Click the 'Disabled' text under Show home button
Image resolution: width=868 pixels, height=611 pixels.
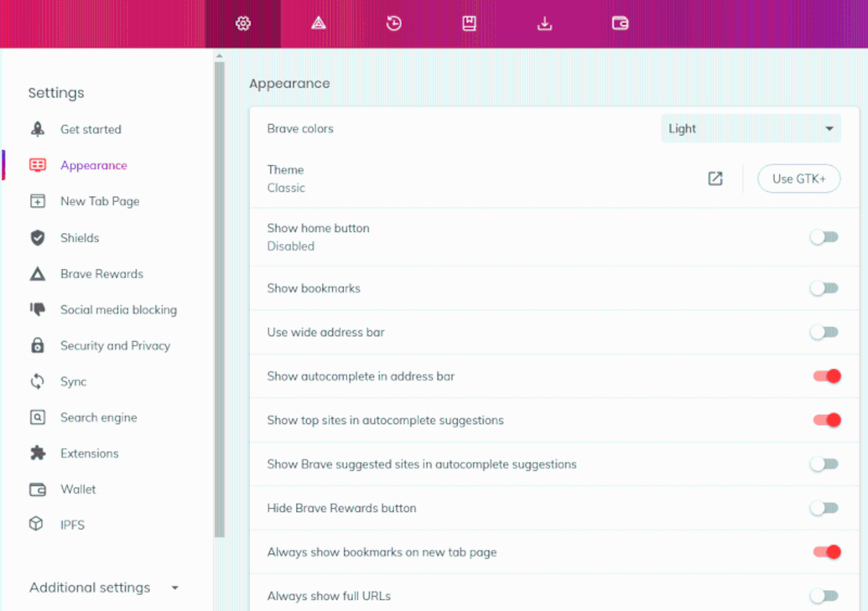(x=291, y=246)
